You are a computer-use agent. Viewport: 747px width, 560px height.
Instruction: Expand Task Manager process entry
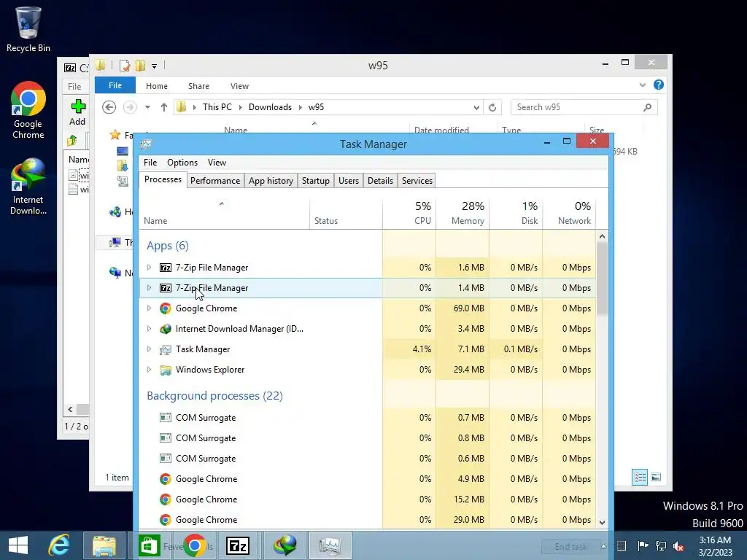(x=149, y=349)
